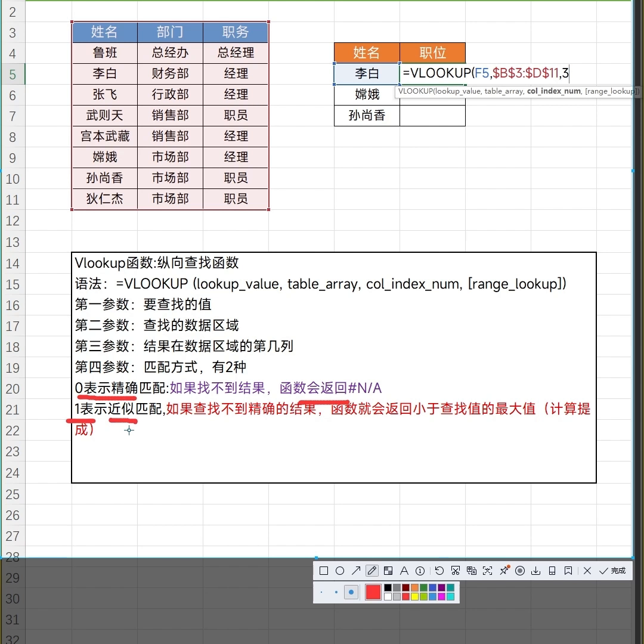
Task: Click VLOOKUP name in the formula tooltip
Action: pos(415,91)
